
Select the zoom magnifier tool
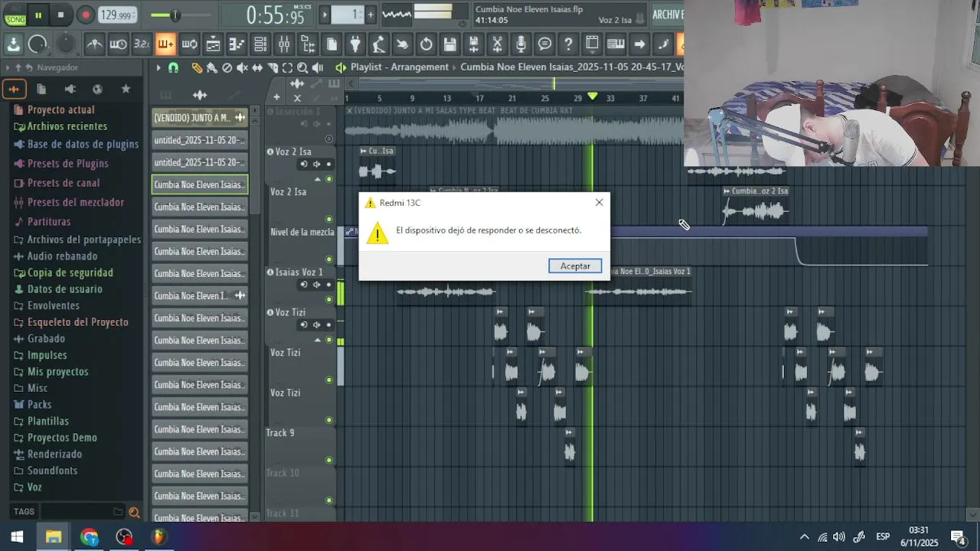click(x=302, y=67)
